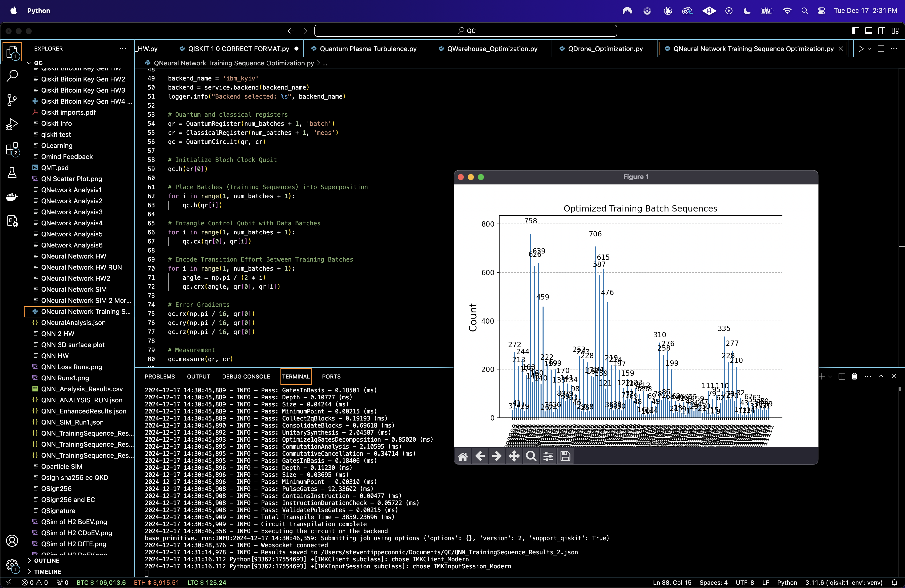This screenshot has height=588, width=905.
Task: Open macOS Spotlight search icon
Action: pos(805,11)
